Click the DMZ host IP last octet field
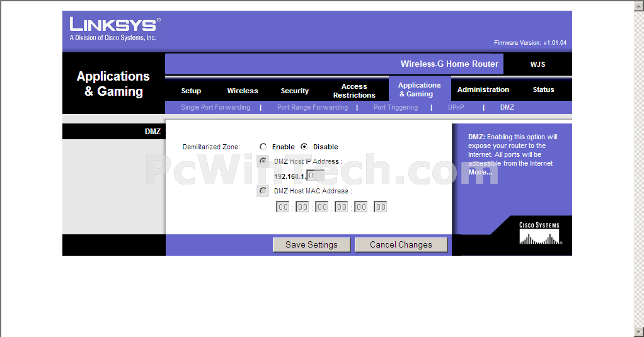Screen dimensions: 644x337 click(x=316, y=176)
